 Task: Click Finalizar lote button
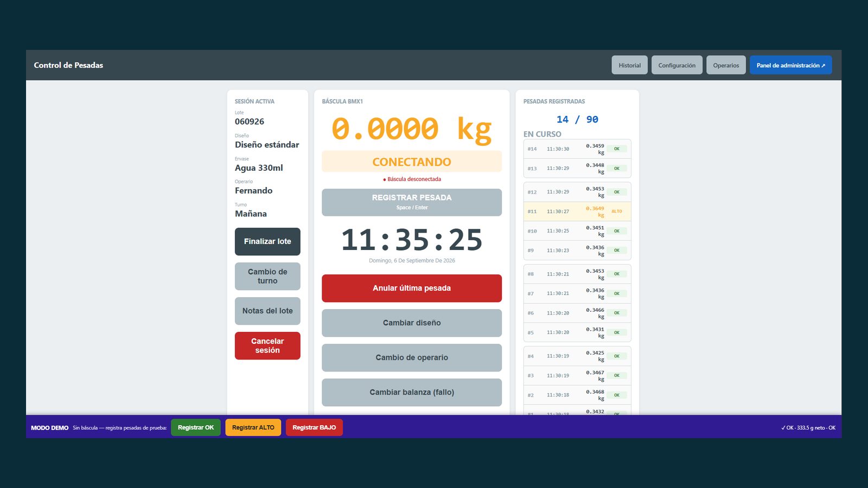tap(267, 241)
